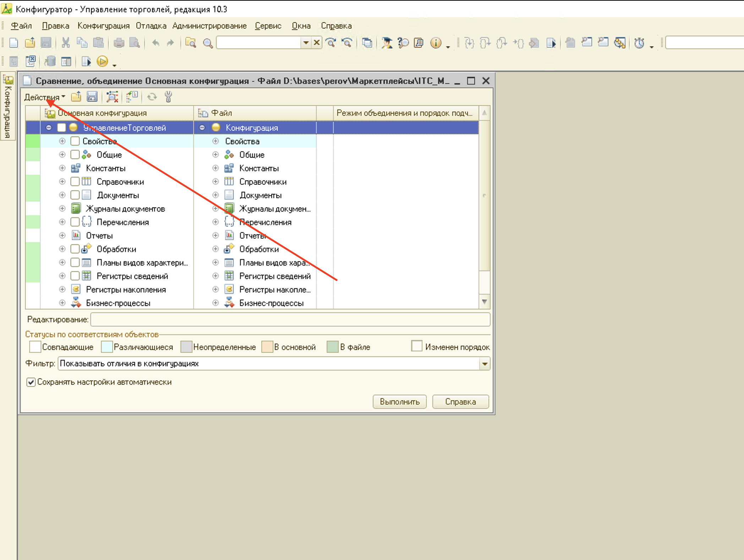The image size is (744, 560).
Task: Collapse the УправлениеТорговлей root node
Action: point(49,128)
